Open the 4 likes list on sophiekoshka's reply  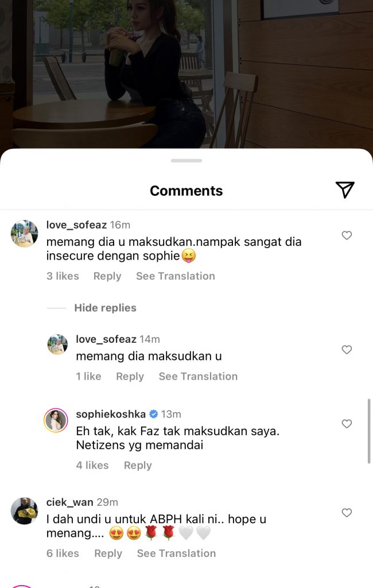coord(92,465)
